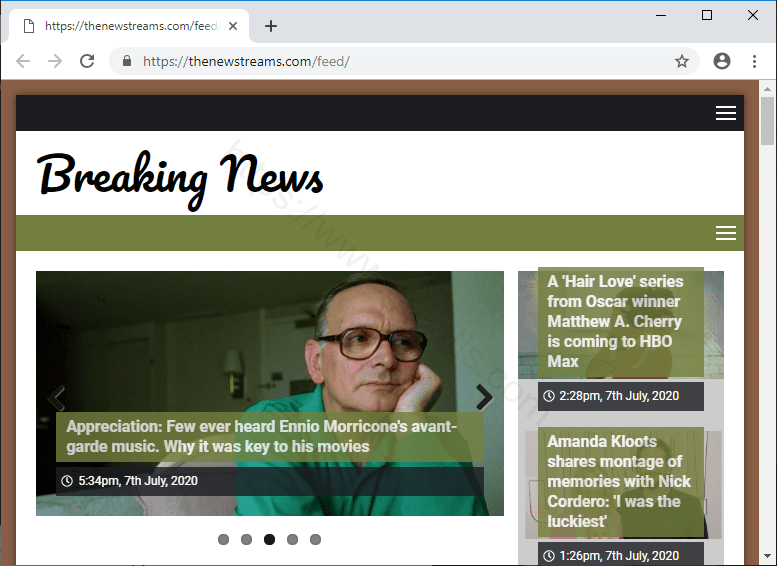Click the browser back arrow button

coord(23,61)
